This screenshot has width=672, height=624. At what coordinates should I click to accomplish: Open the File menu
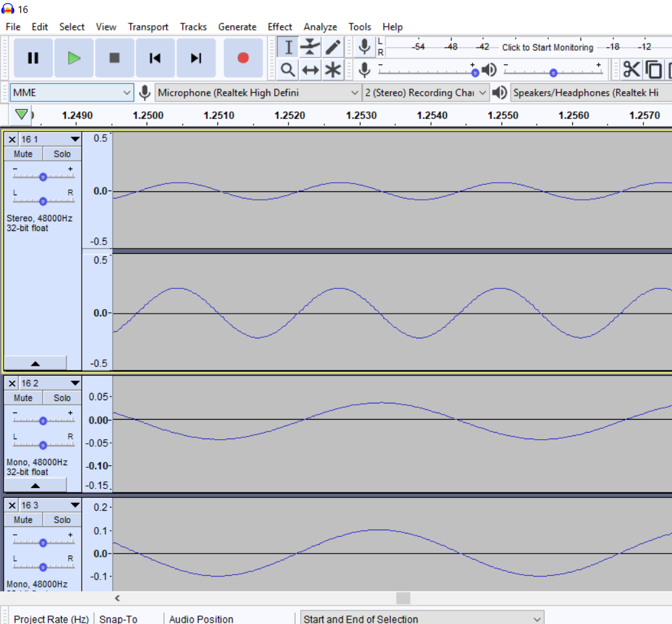click(x=13, y=27)
